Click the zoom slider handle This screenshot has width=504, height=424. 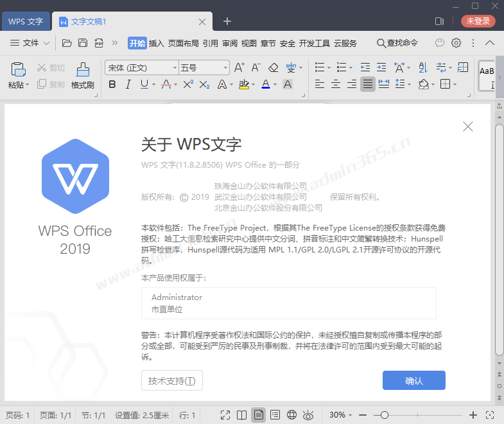(385, 415)
